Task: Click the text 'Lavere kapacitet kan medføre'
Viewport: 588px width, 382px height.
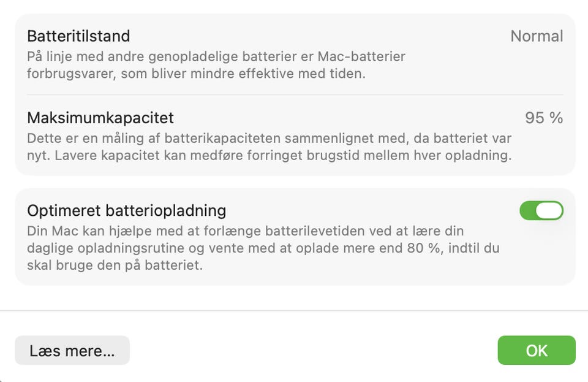Action: click(142, 155)
